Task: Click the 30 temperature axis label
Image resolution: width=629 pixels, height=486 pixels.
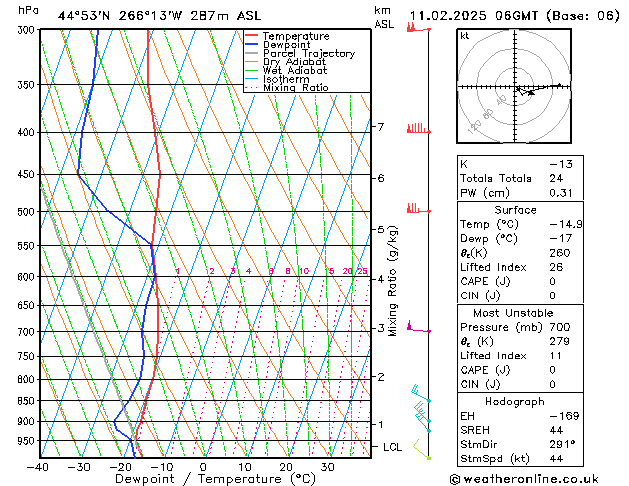Action: [x=327, y=467]
